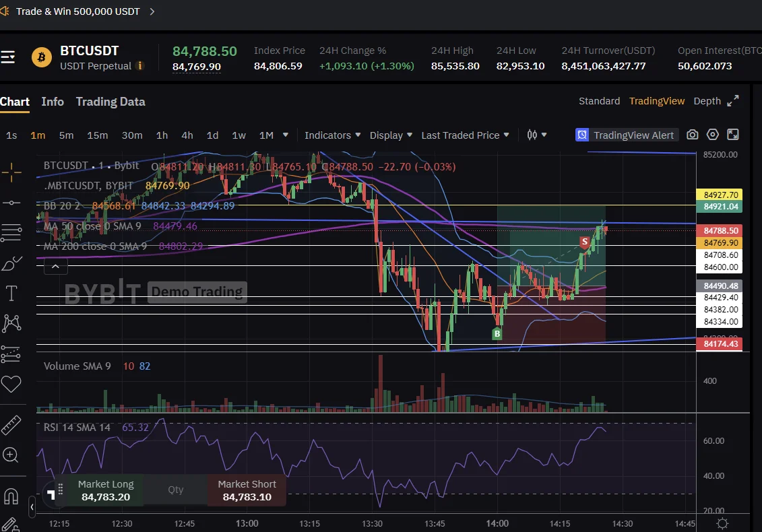
Task: Take a chart snapshot with camera icon
Action: [692, 135]
